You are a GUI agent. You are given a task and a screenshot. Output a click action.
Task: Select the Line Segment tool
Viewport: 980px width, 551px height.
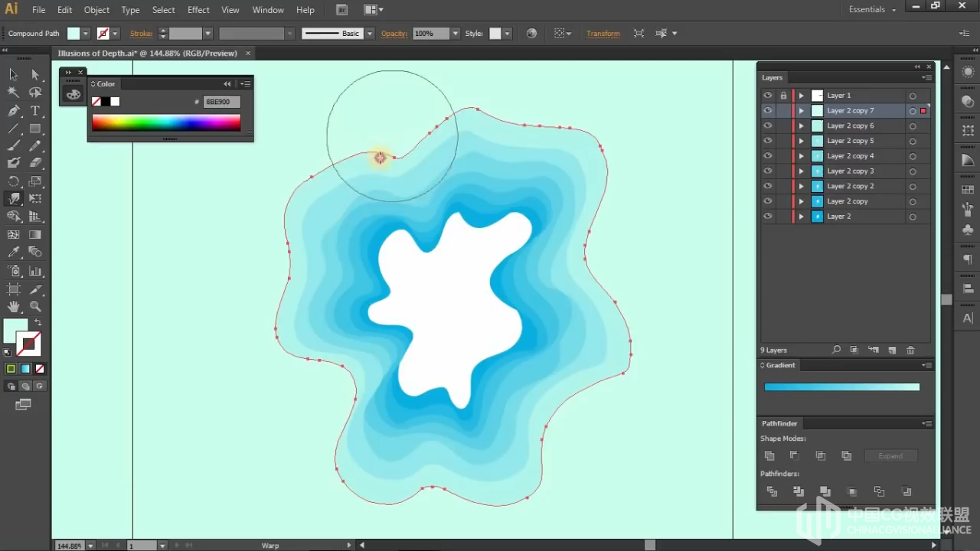click(13, 128)
